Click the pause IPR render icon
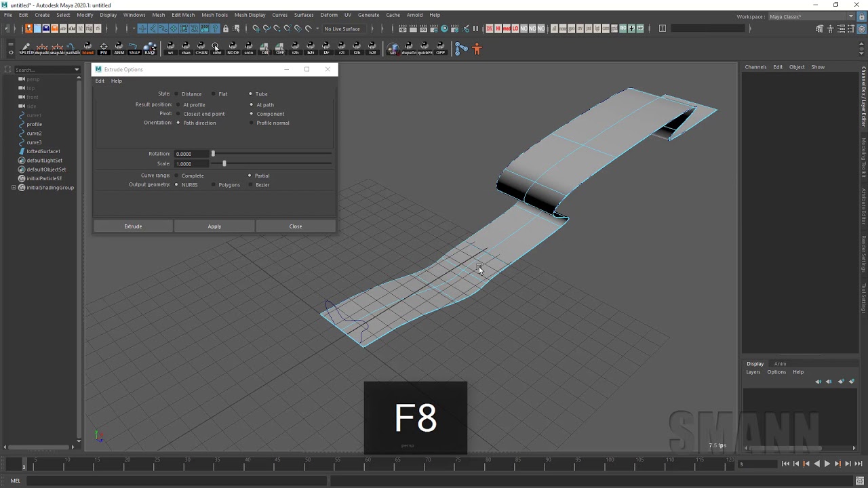Viewport: 868px width, 488px height. point(475,28)
